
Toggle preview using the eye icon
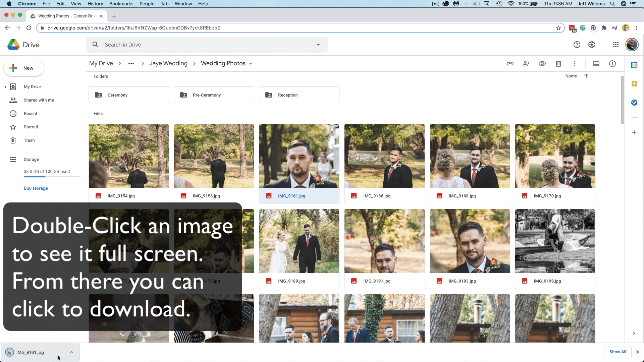(x=542, y=64)
